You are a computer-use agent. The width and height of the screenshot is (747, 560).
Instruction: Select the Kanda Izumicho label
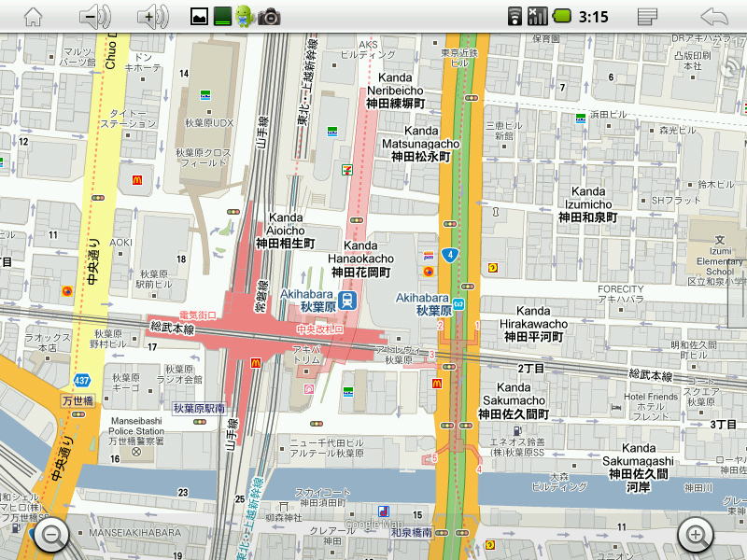pos(588,204)
